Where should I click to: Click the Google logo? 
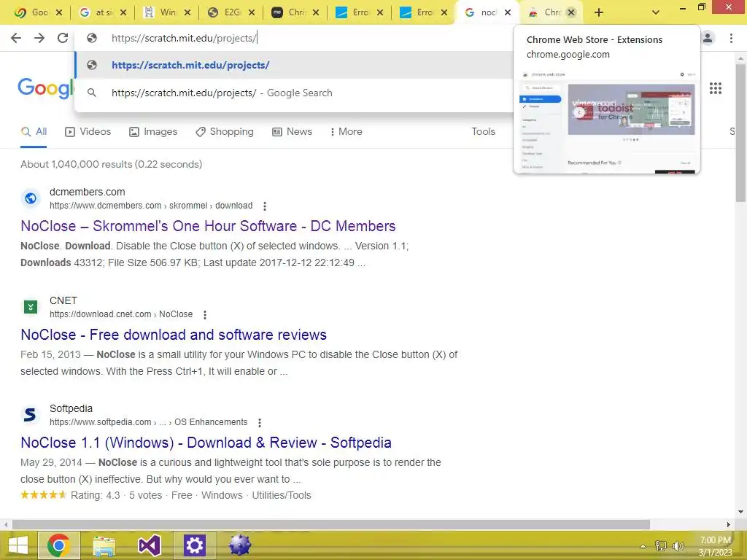coord(46,88)
